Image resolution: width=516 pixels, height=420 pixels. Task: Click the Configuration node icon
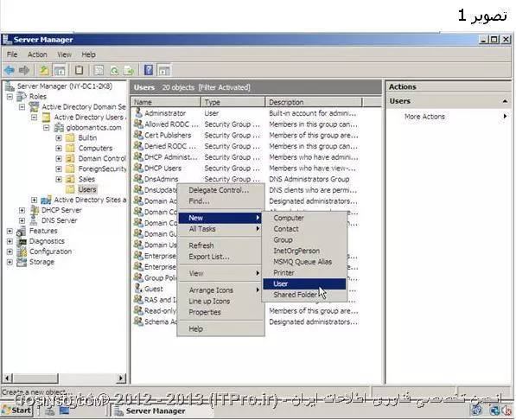point(22,251)
